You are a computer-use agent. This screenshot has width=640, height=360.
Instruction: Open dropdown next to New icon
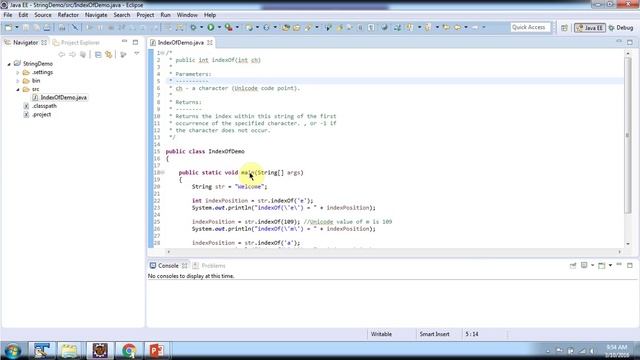click(17, 27)
